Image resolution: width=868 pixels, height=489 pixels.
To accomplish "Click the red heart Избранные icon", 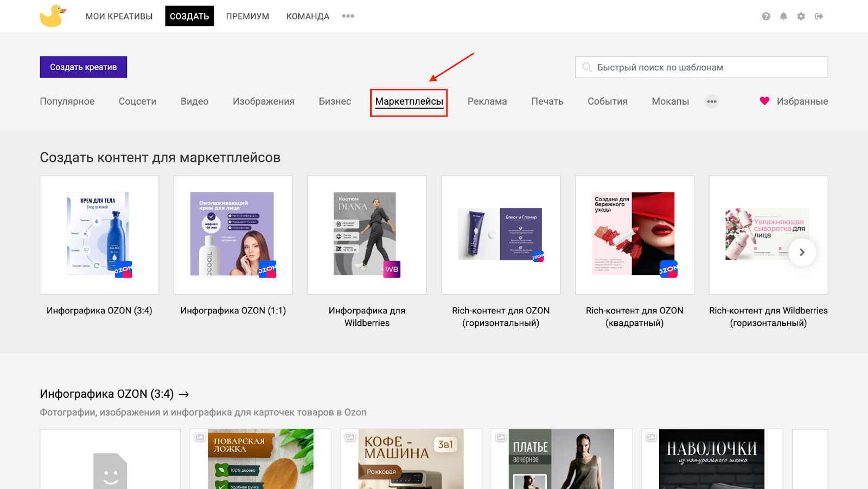I will tap(764, 101).
